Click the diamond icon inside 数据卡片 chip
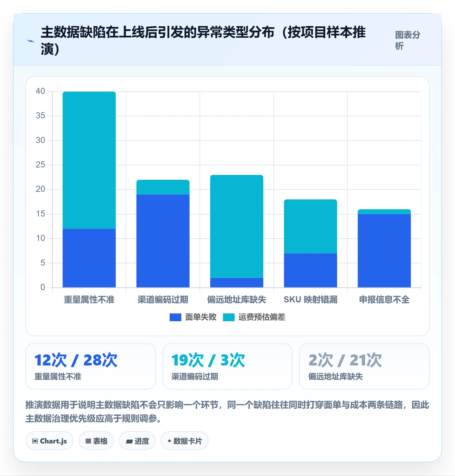The width and height of the screenshot is (455, 476). (x=169, y=441)
